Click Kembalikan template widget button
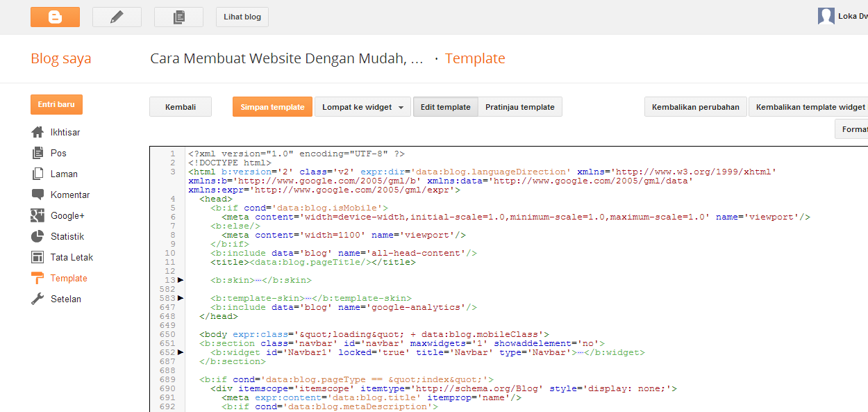 click(x=808, y=107)
